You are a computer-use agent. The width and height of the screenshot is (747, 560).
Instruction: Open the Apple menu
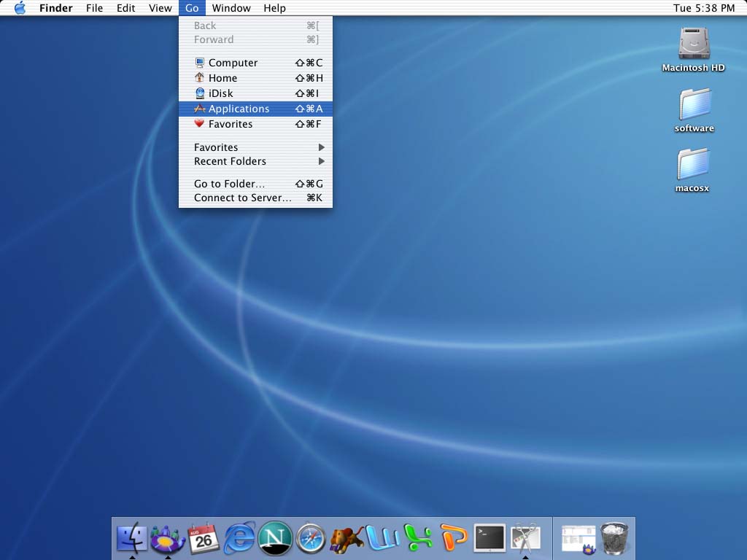click(x=20, y=8)
